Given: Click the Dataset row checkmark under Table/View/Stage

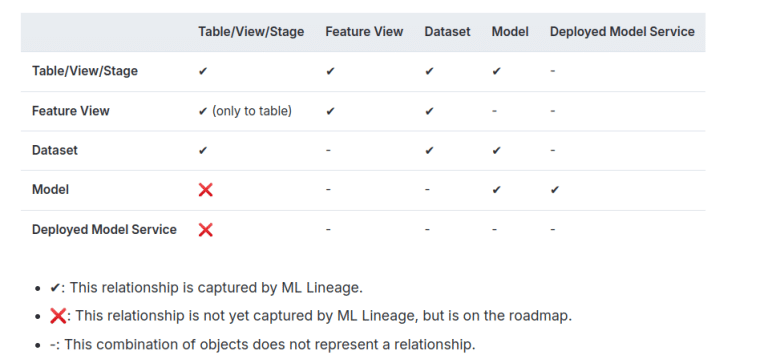Looking at the screenshot, I should (x=203, y=150).
